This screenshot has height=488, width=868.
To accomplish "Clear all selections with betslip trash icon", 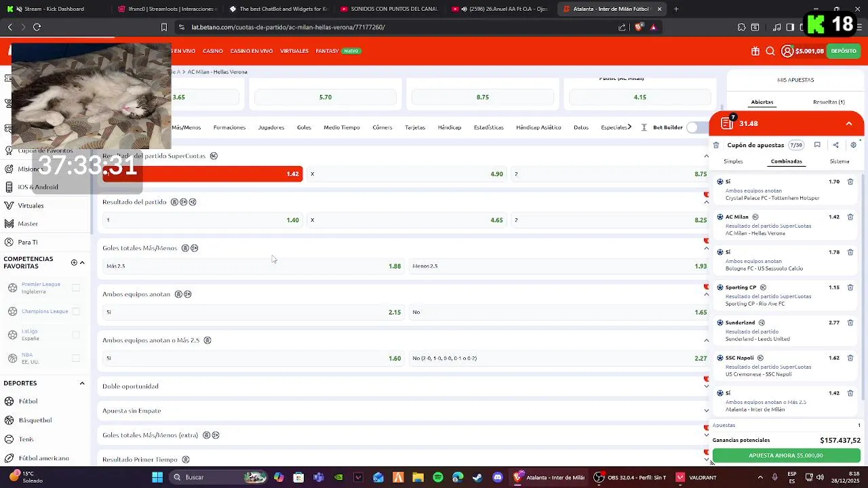I will (x=716, y=145).
